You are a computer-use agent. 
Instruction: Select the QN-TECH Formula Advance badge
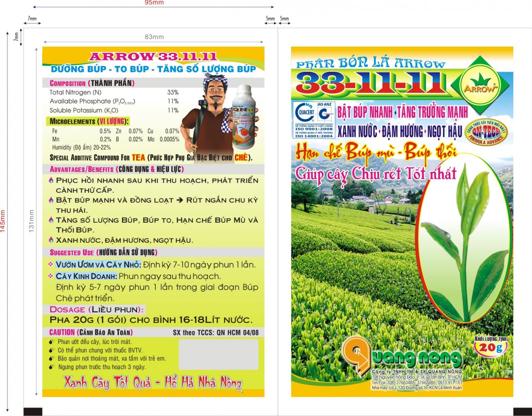tap(486, 132)
